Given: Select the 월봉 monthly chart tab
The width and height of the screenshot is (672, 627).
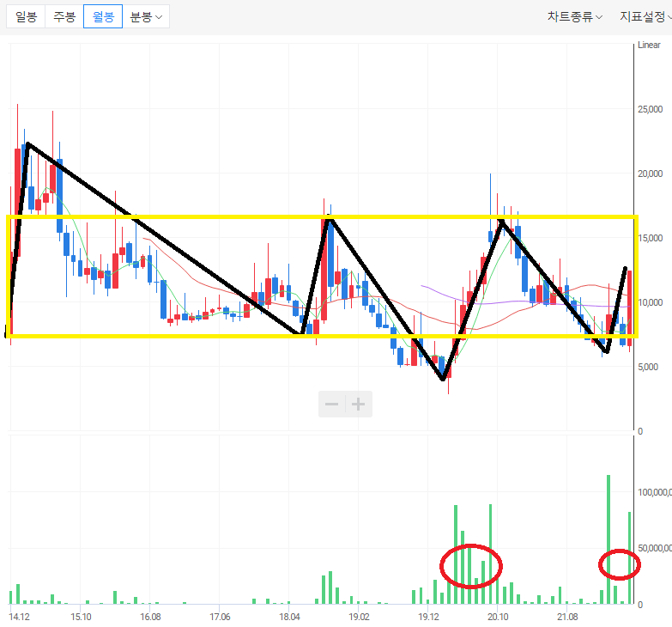Looking at the screenshot, I should pos(103,16).
